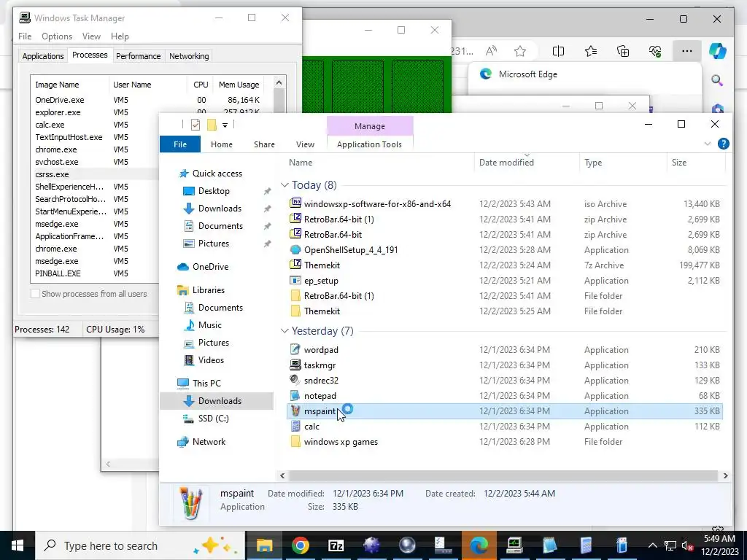
Task: Open Edge Browser essentials heart icon
Action: (x=655, y=51)
